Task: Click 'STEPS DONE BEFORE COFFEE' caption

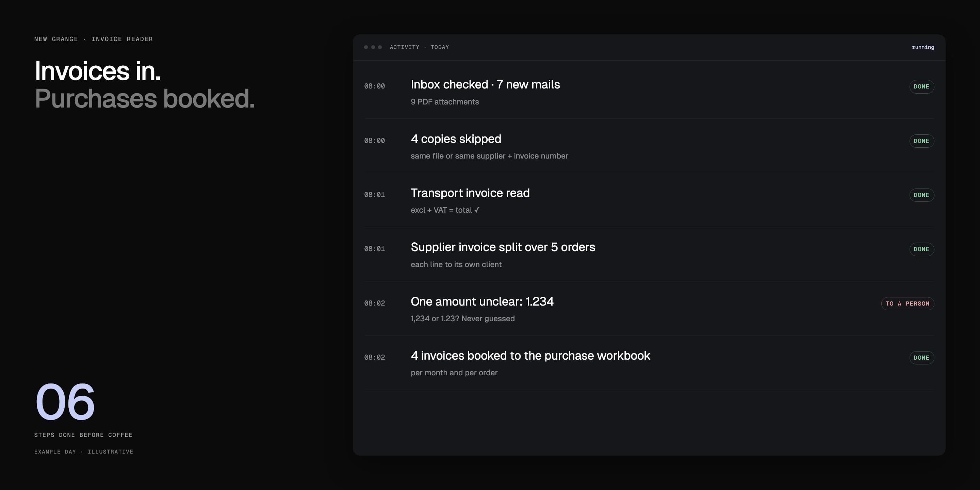Action: click(x=83, y=435)
